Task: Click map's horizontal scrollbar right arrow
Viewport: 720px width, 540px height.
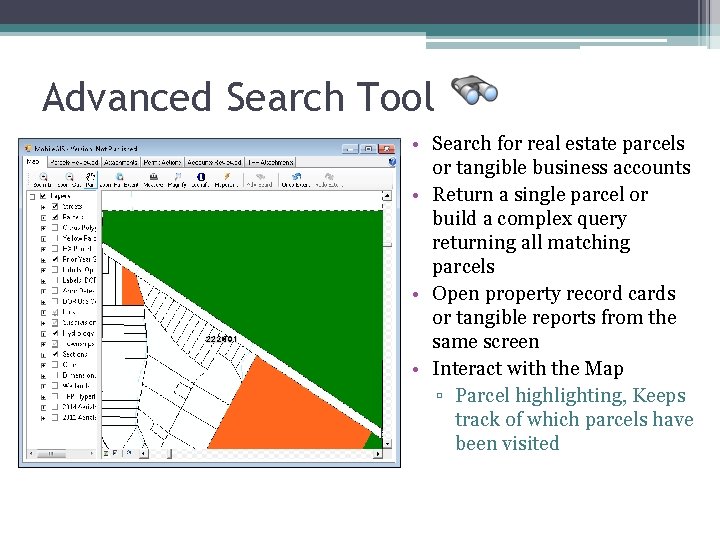Action: pyautogui.click(x=378, y=454)
